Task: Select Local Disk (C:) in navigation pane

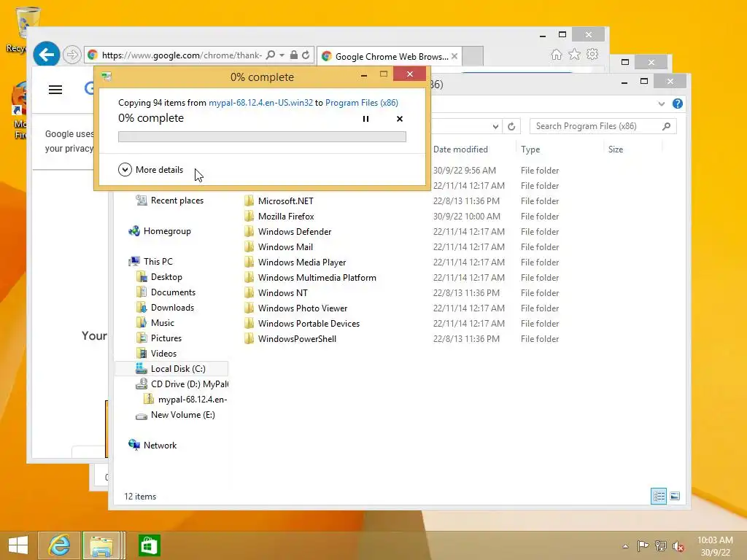Action: [x=171, y=368]
